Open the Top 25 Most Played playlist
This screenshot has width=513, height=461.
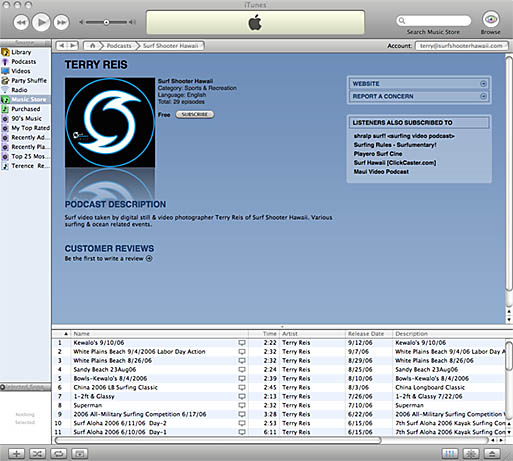25,156
